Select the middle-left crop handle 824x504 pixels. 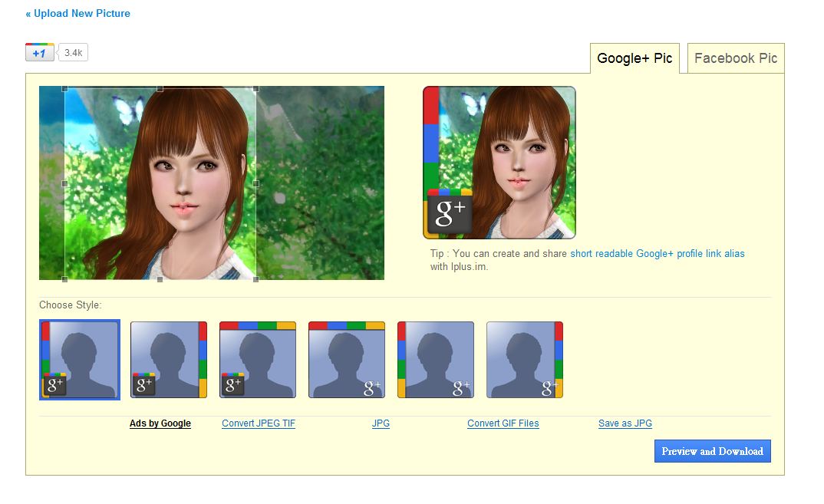[64, 184]
